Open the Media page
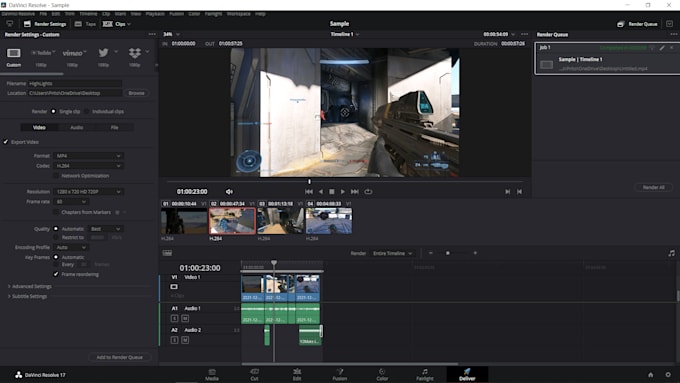The height and width of the screenshot is (383, 680). [x=212, y=375]
